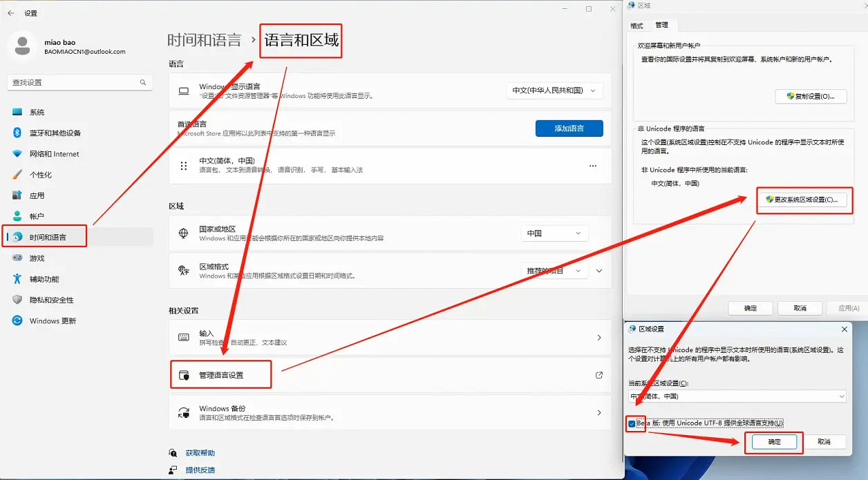Open 国家或地区 dropdown showing 中国
The image size is (868, 480).
(x=554, y=233)
